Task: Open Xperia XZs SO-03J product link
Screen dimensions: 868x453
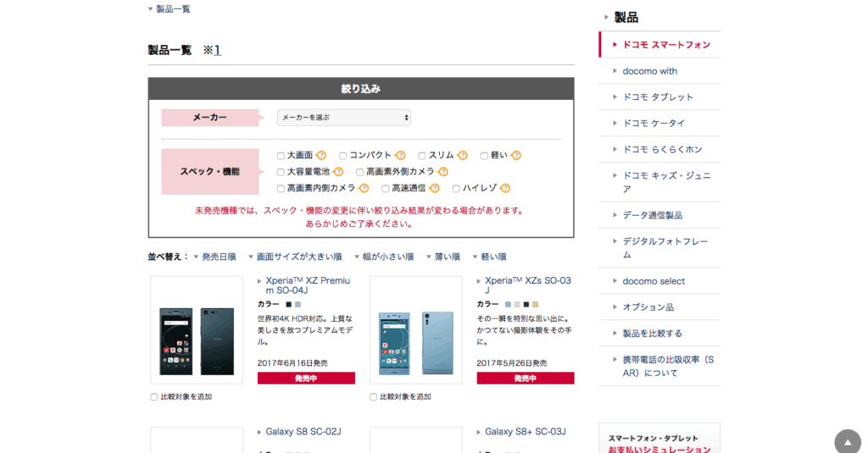Action: click(527, 285)
